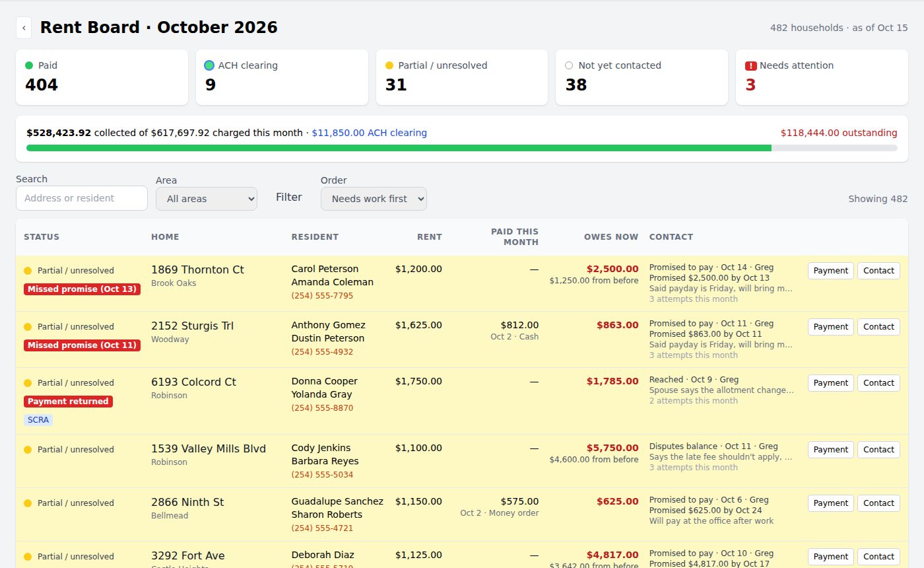This screenshot has width=924, height=568.
Task: Click the SCRA tag on 6193 Colcord Ct
Action: tap(38, 420)
